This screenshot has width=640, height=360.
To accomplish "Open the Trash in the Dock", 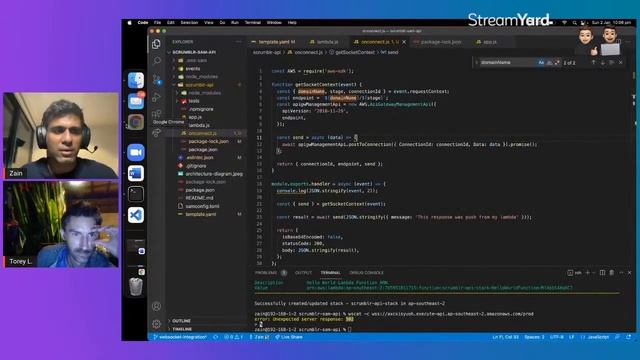I will pyautogui.click(x=136, y=286).
